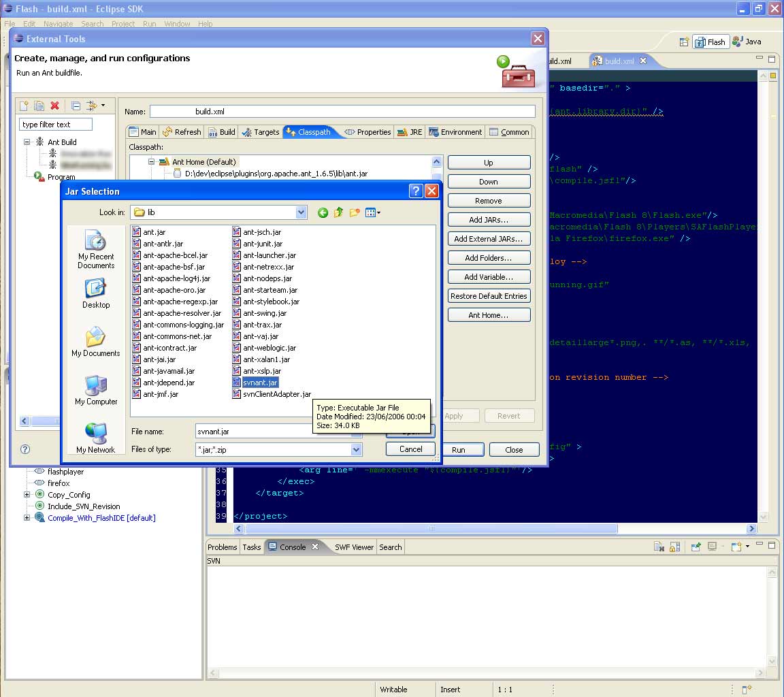Switch to the Environment tab

[x=455, y=132]
